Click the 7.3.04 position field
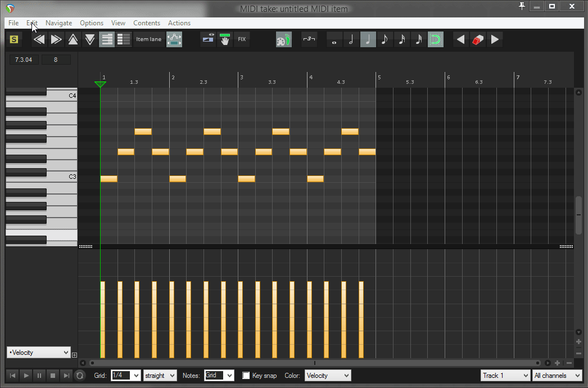The image size is (588, 388). click(x=24, y=60)
